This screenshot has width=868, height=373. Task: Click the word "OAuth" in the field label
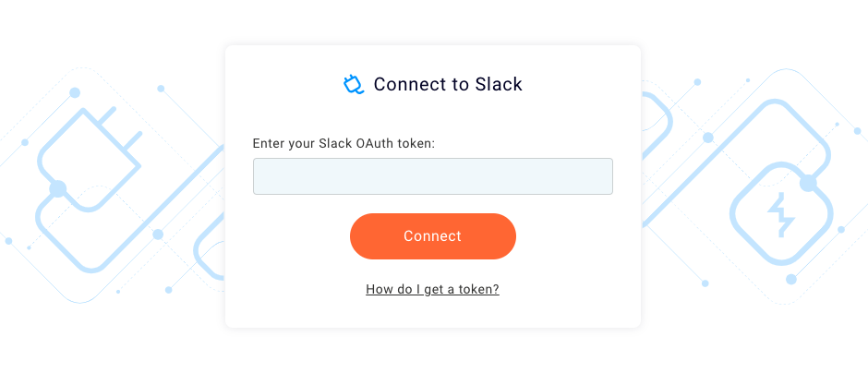point(376,143)
